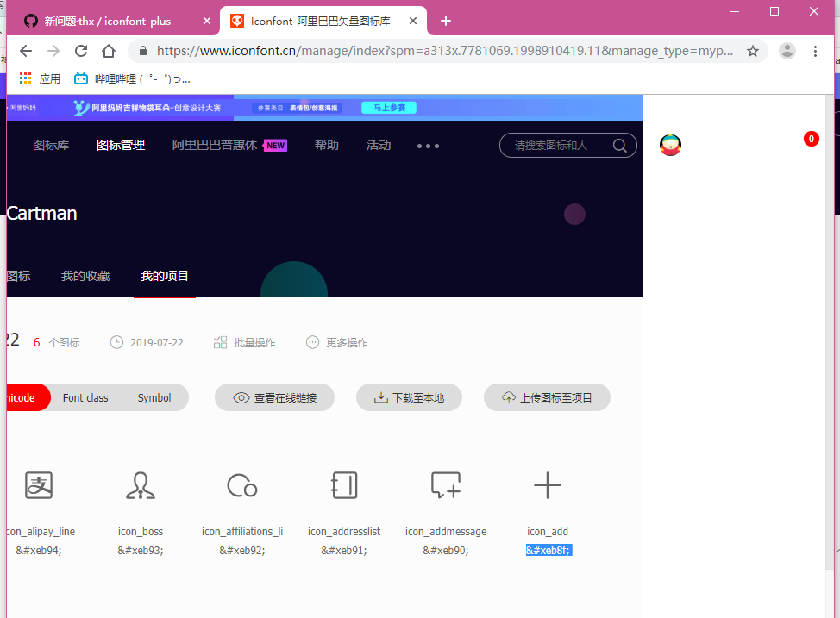Click the icon_alipay_line icon
This screenshot has width=840, height=618.
point(39,485)
